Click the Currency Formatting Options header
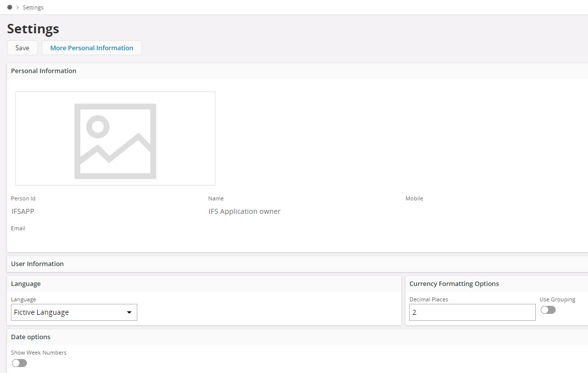Viewport: 588px width, 373px height. [454, 283]
